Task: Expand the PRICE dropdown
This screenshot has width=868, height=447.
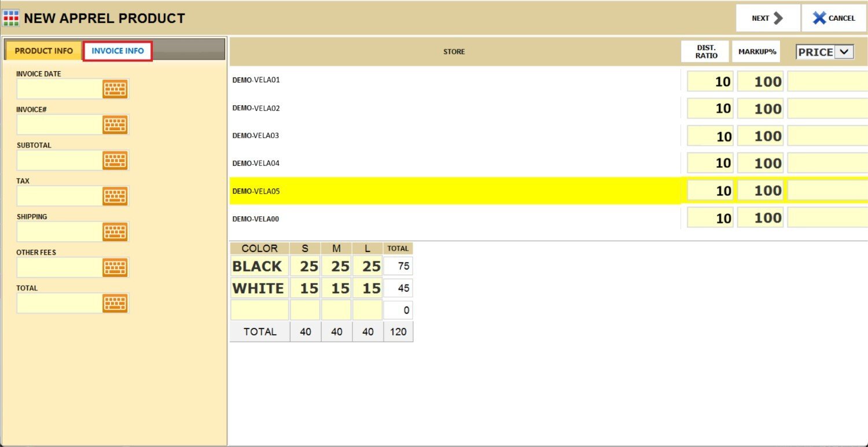Action: (x=844, y=52)
